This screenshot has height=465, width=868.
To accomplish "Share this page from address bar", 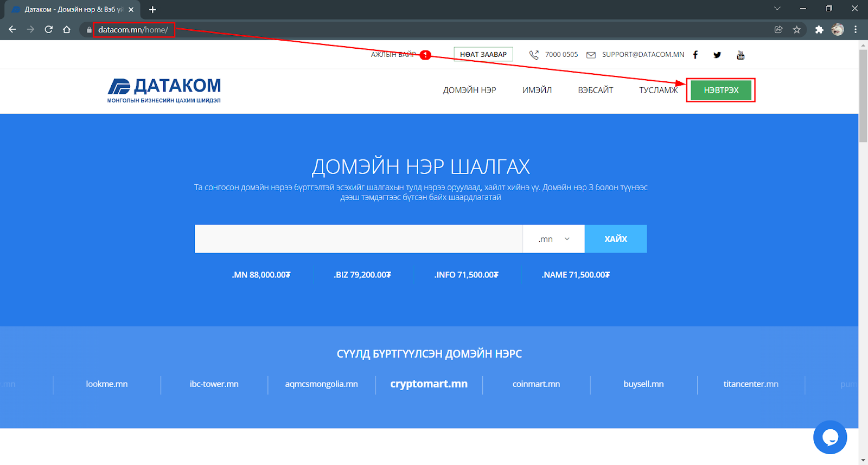I will (x=778, y=29).
